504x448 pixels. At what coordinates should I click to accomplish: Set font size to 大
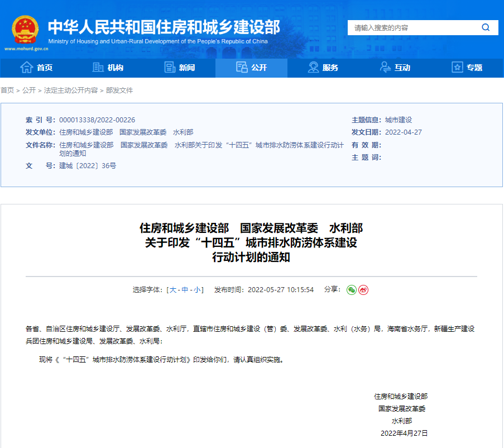173,290
